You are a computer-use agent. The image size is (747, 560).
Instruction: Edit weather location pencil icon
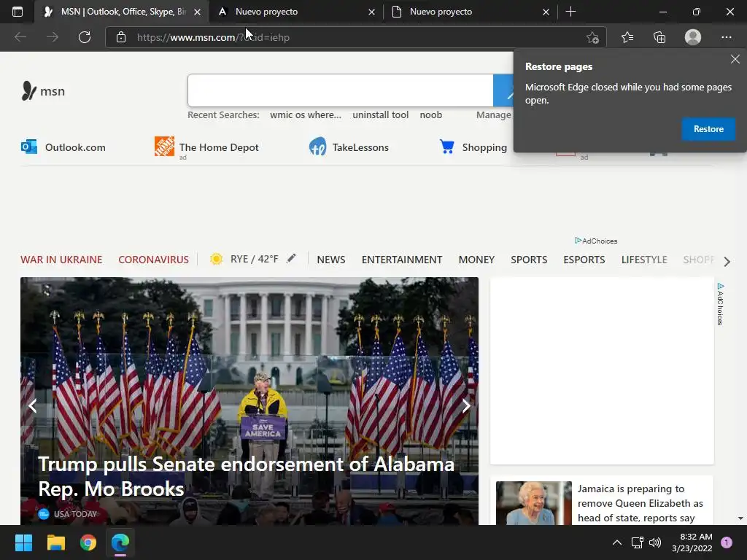click(291, 259)
